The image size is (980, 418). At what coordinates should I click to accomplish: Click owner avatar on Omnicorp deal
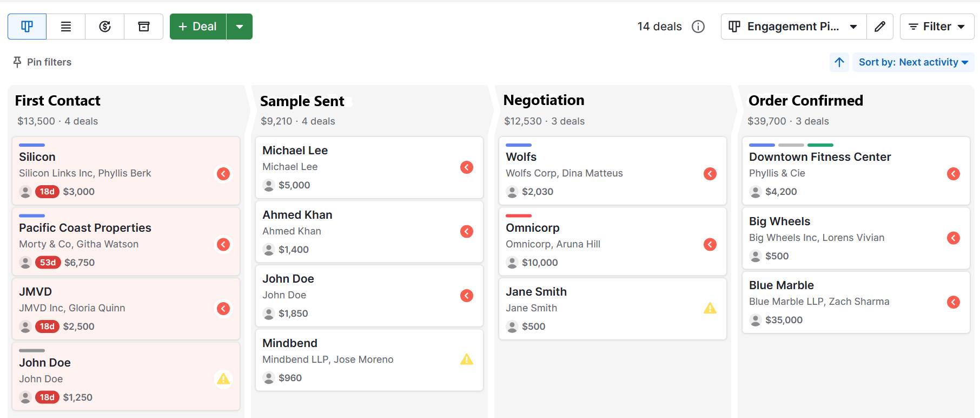coord(512,263)
